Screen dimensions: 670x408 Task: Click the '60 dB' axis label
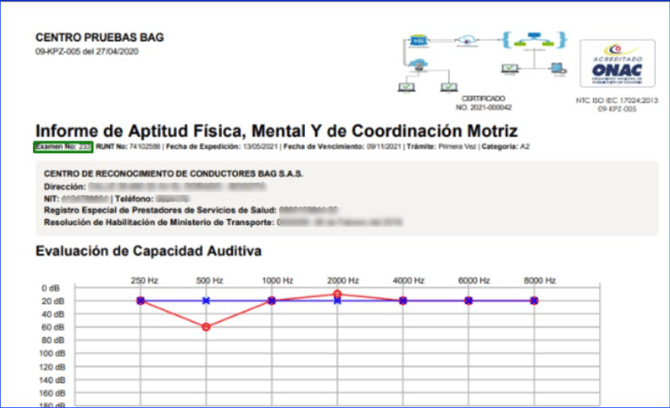click(53, 327)
